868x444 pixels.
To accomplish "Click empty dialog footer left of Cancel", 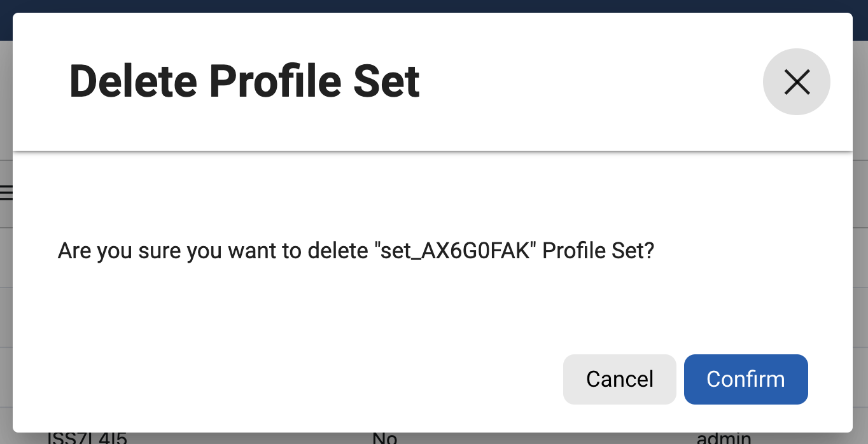I will click(286, 379).
